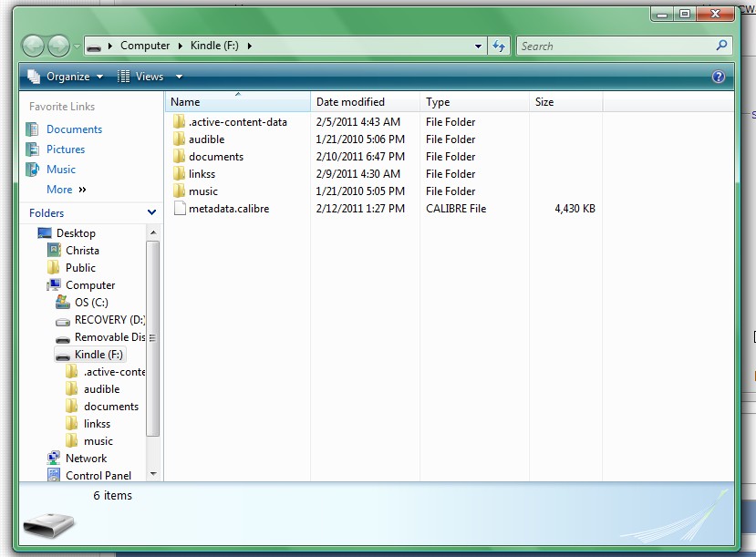This screenshot has width=756, height=557.
Task: Expand the address bar history dropdown
Action: 479,46
